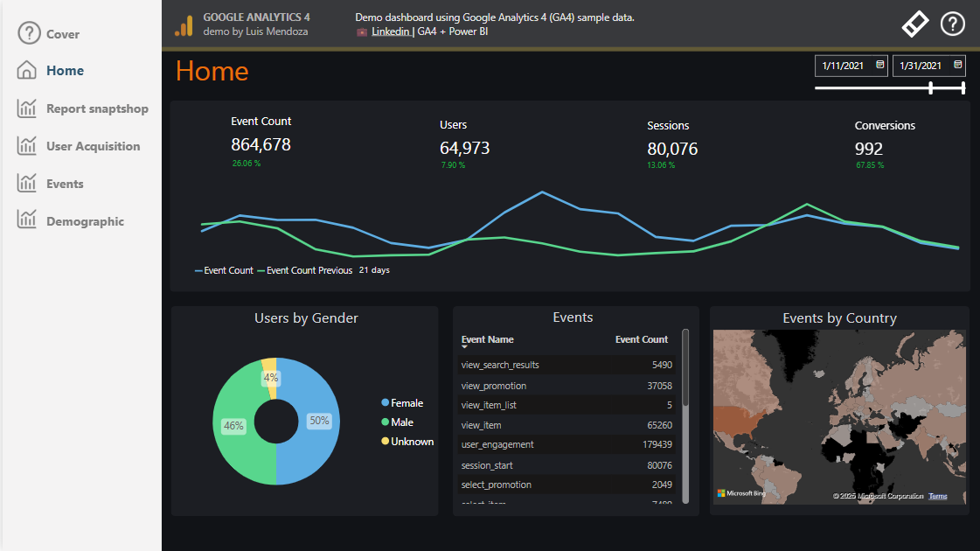Click the green 46% donut segment
This screenshot has height=551, width=980.
pyautogui.click(x=233, y=426)
